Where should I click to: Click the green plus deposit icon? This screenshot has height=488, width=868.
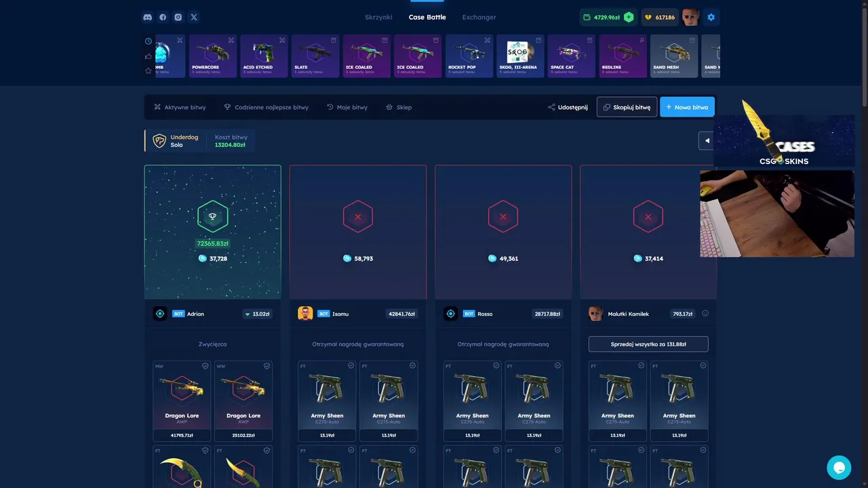pyautogui.click(x=629, y=17)
